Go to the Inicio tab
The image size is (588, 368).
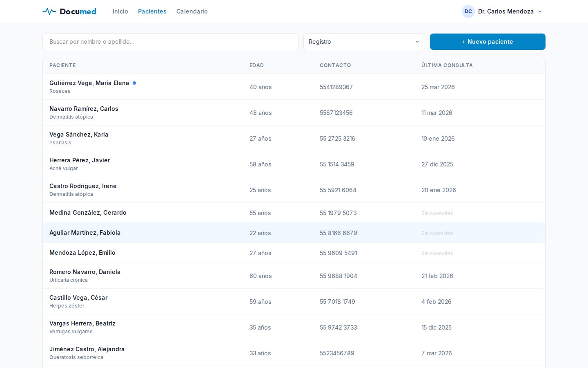pyautogui.click(x=120, y=11)
